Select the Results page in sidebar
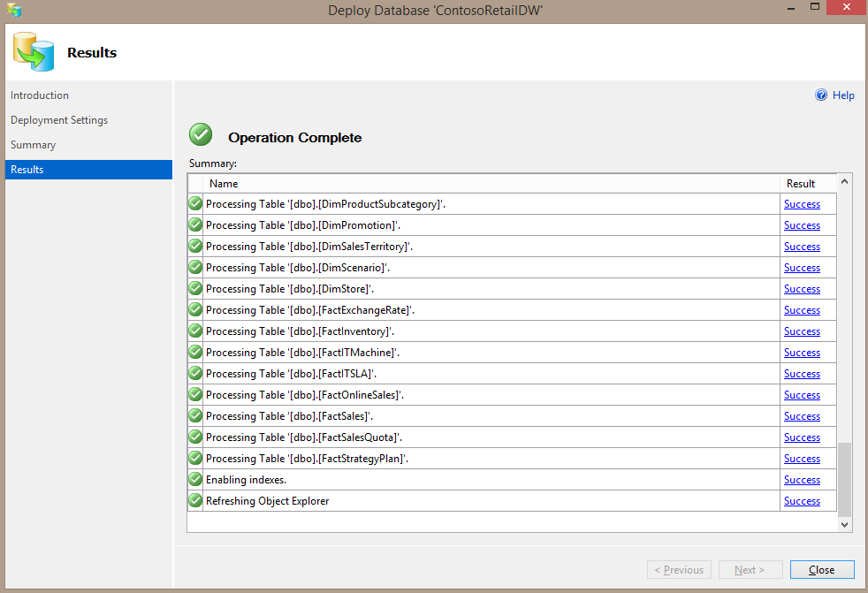 click(x=88, y=170)
